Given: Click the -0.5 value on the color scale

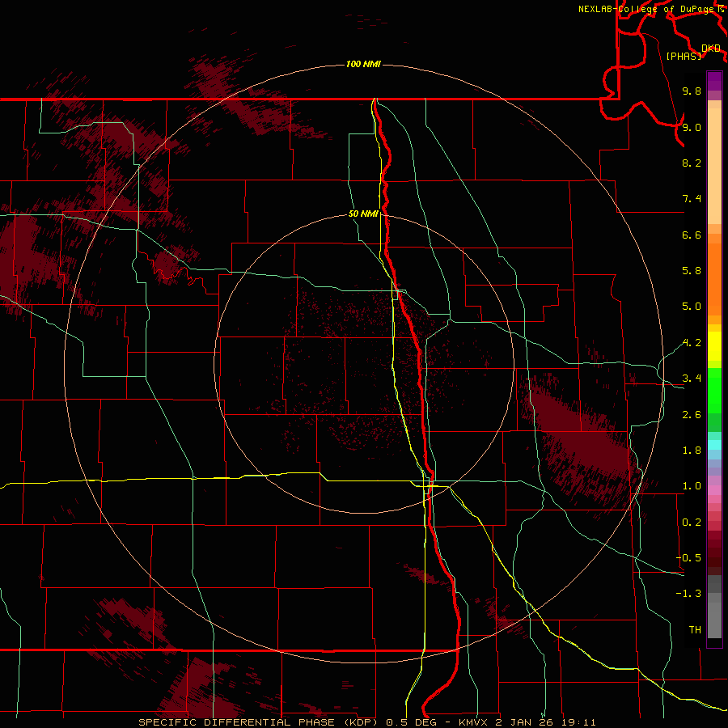Looking at the screenshot, I should click(689, 558).
